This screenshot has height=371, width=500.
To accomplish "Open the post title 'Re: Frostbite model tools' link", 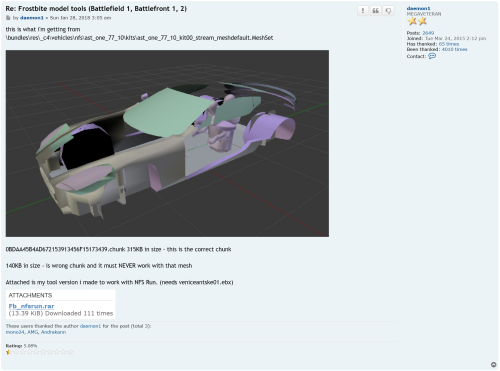I will (96, 9).
